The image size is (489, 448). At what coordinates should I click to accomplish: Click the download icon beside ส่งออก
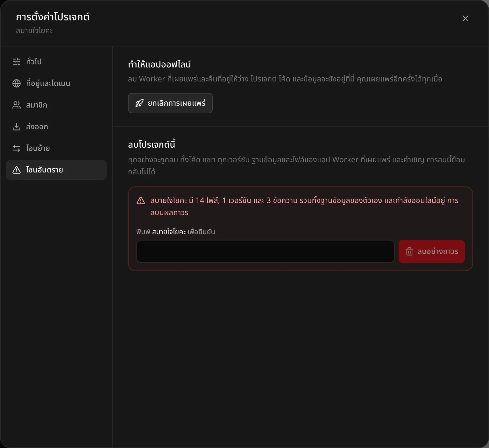coord(17,127)
